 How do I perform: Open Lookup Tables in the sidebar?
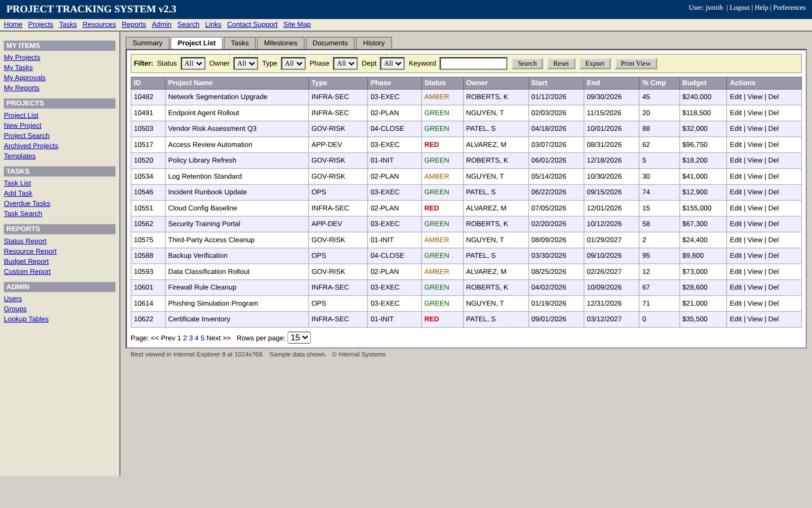[x=26, y=319]
